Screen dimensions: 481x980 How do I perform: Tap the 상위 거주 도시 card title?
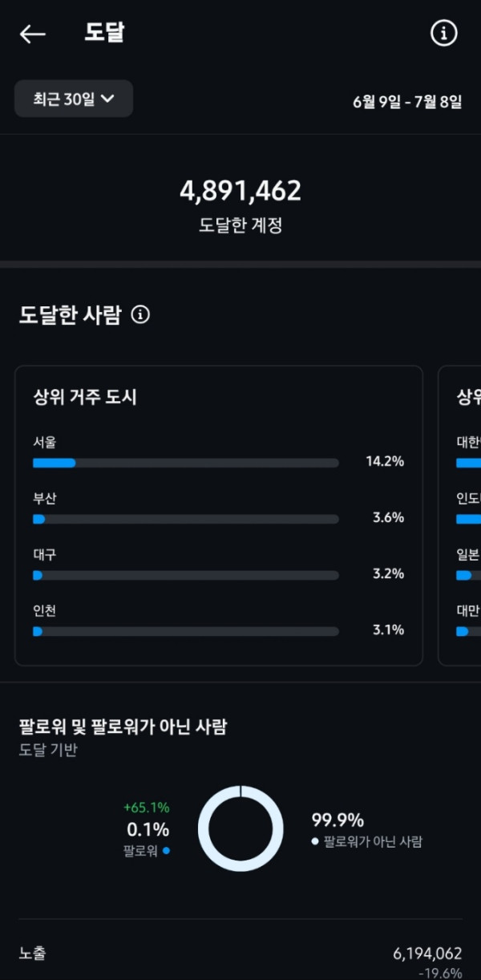[x=85, y=397]
